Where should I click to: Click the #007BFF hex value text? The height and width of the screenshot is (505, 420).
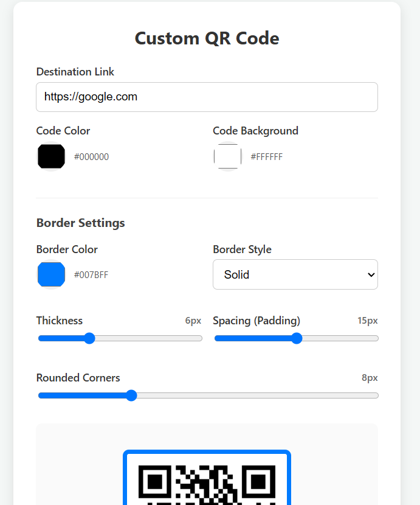[x=91, y=275]
